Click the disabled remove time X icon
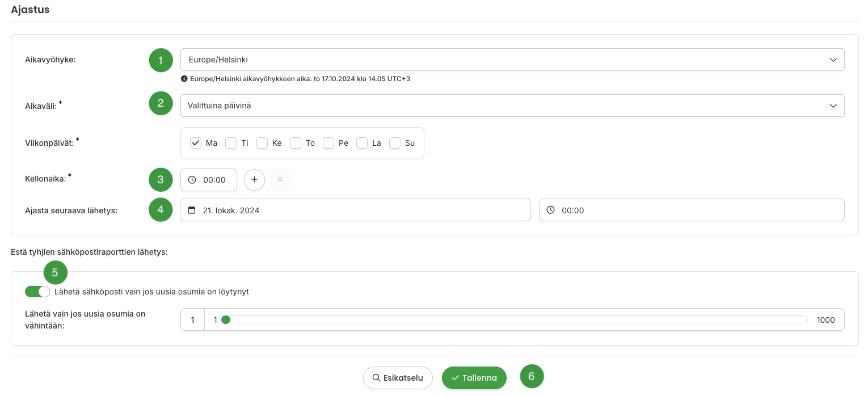The height and width of the screenshot is (396, 868). [280, 180]
